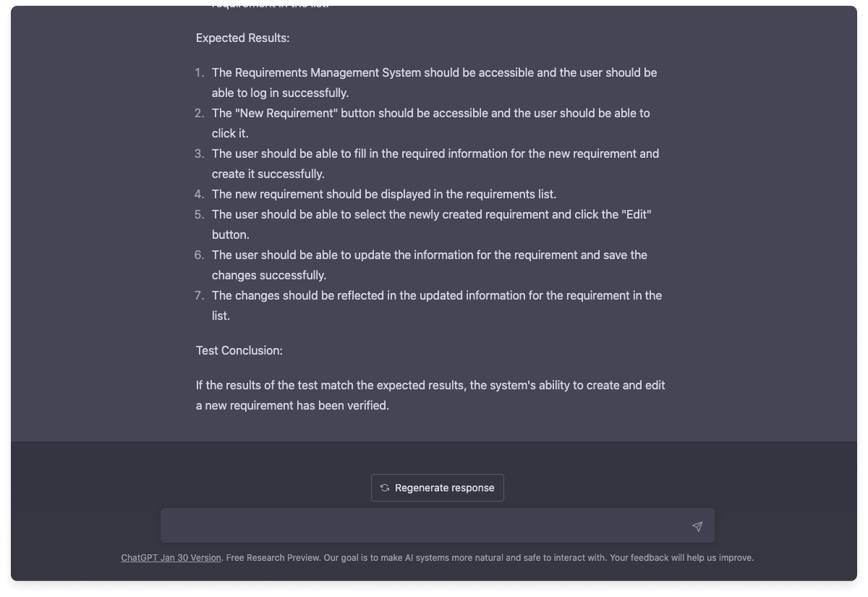The width and height of the screenshot is (868, 597).
Task: Click the send message paper plane icon
Action: [x=697, y=527]
